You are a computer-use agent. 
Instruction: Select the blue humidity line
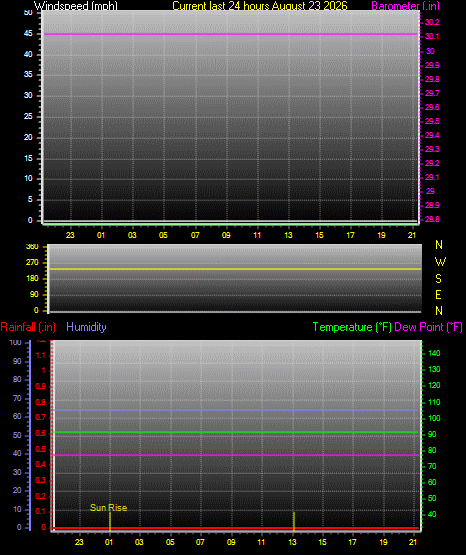click(236, 410)
